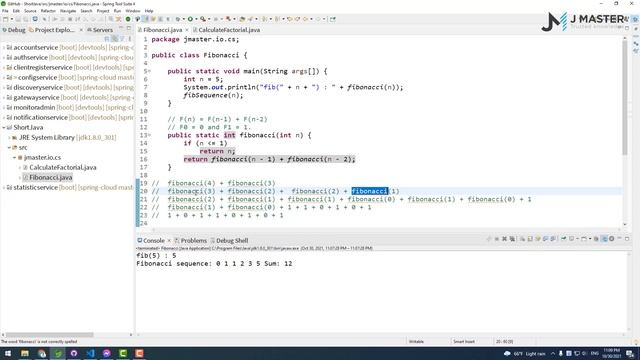Open the Window menu
The width and height of the screenshot is (640, 360).
pyautogui.click(x=132, y=11)
